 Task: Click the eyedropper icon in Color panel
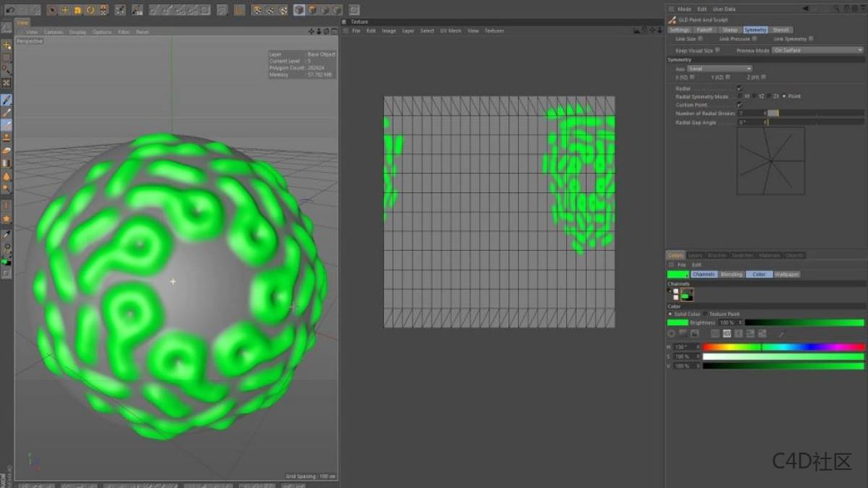781,333
